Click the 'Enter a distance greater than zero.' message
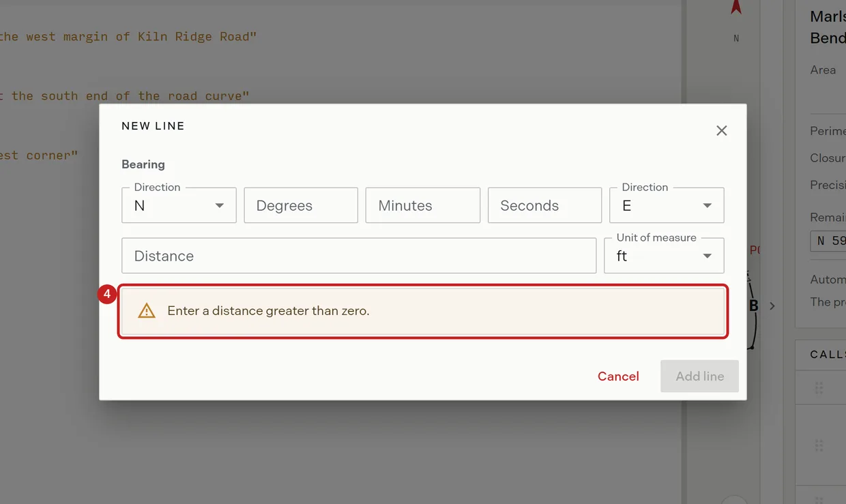This screenshot has height=504, width=846. [268, 311]
